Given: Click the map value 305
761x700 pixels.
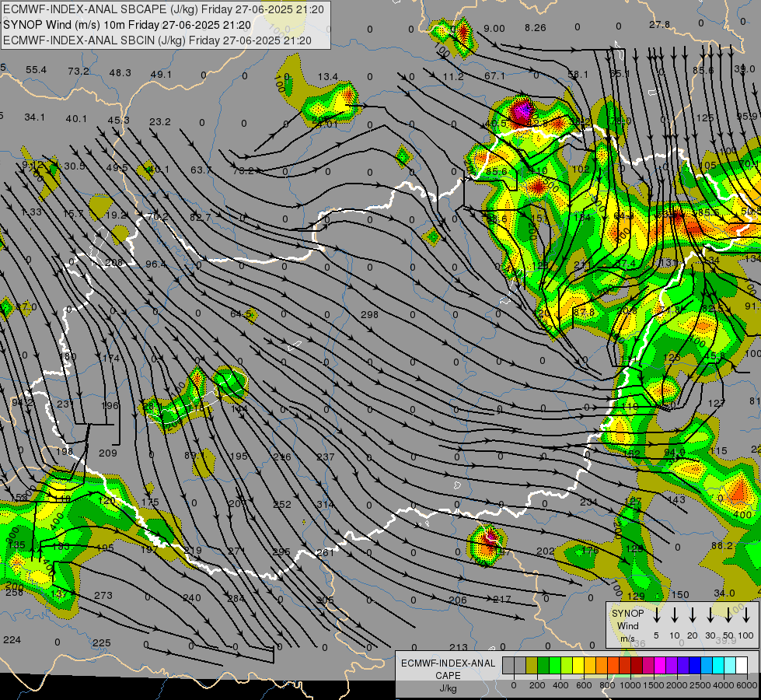Looking at the screenshot, I should pyautogui.click(x=325, y=600).
